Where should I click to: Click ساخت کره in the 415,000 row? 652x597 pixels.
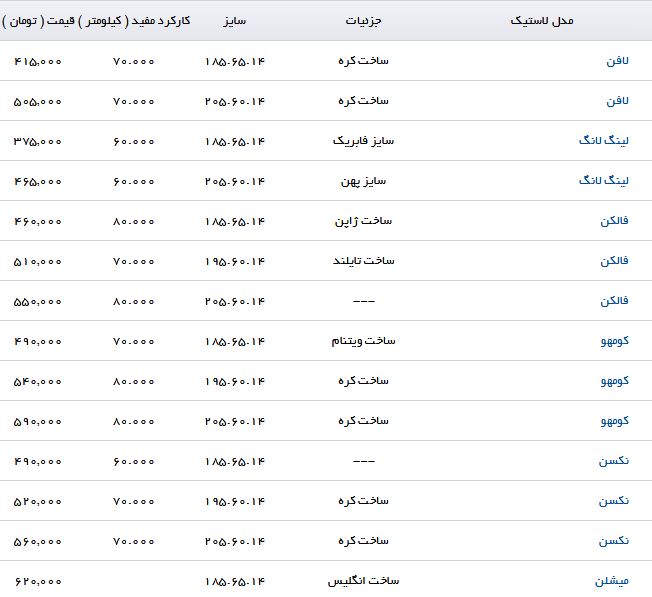tap(363, 61)
